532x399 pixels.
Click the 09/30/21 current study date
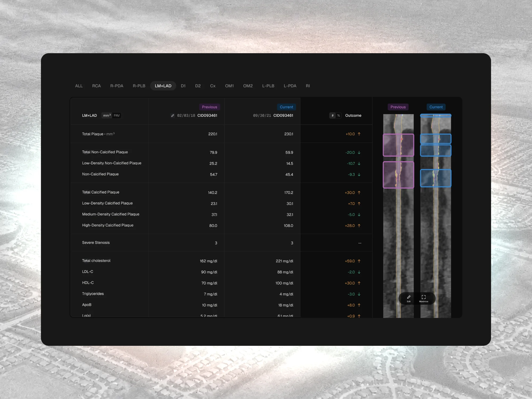pyautogui.click(x=262, y=115)
